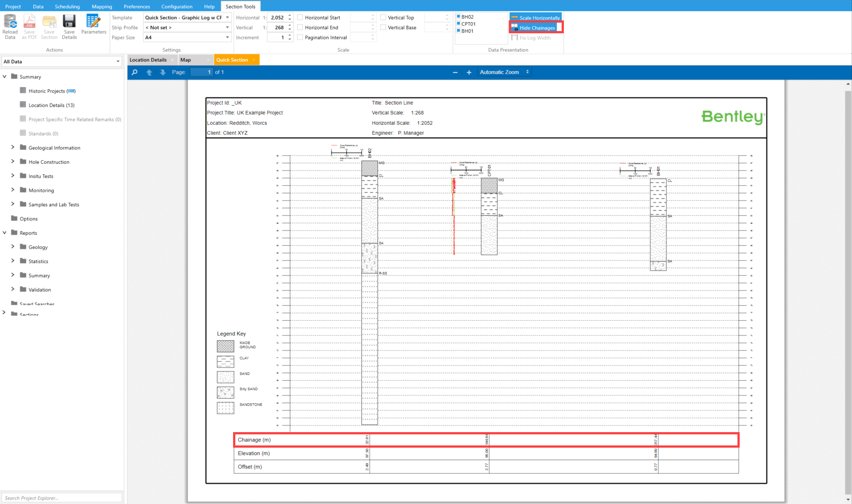Image resolution: width=852 pixels, height=504 pixels.
Task: Click the Search Project Explorer field
Action: (x=62, y=498)
